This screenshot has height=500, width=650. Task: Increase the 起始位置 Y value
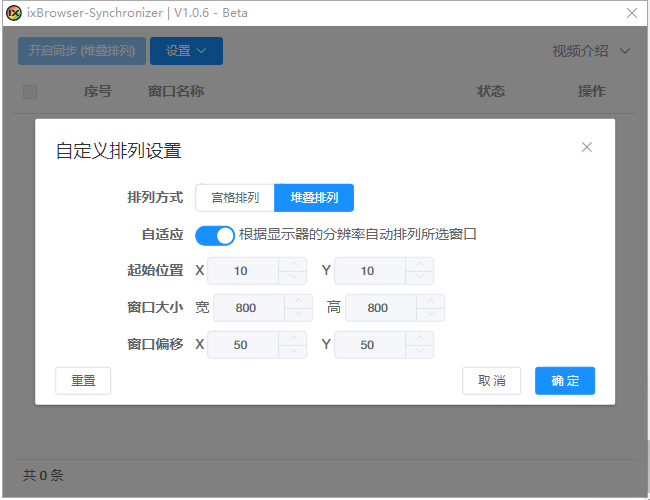[420, 264]
